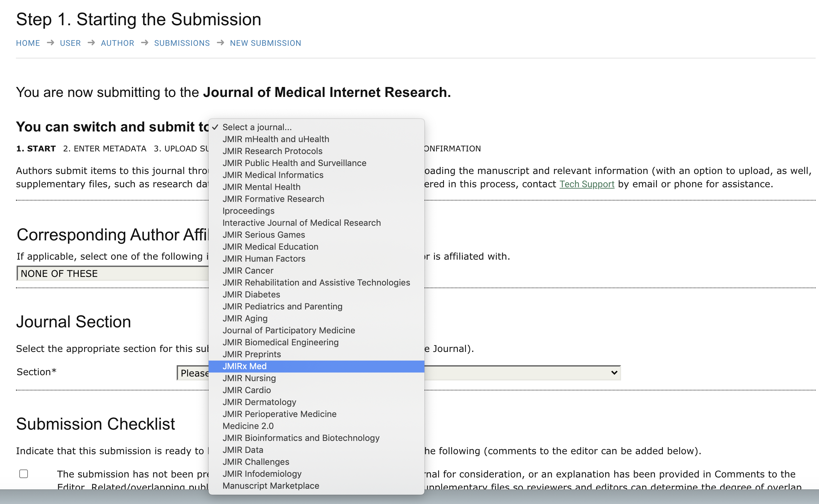This screenshot has width=819, height=504.
Task: Select JMIR Diabetes from the list
Action: (x=251, y=294)
